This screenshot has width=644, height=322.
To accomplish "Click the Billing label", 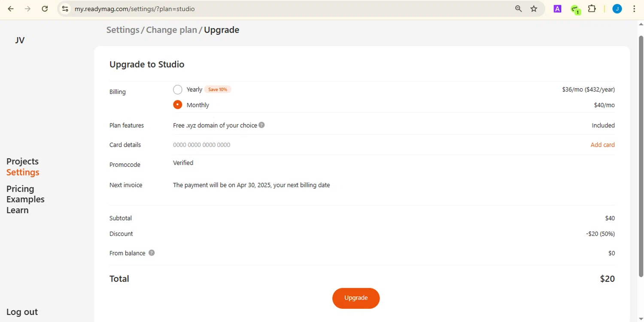I will (118, 92).
